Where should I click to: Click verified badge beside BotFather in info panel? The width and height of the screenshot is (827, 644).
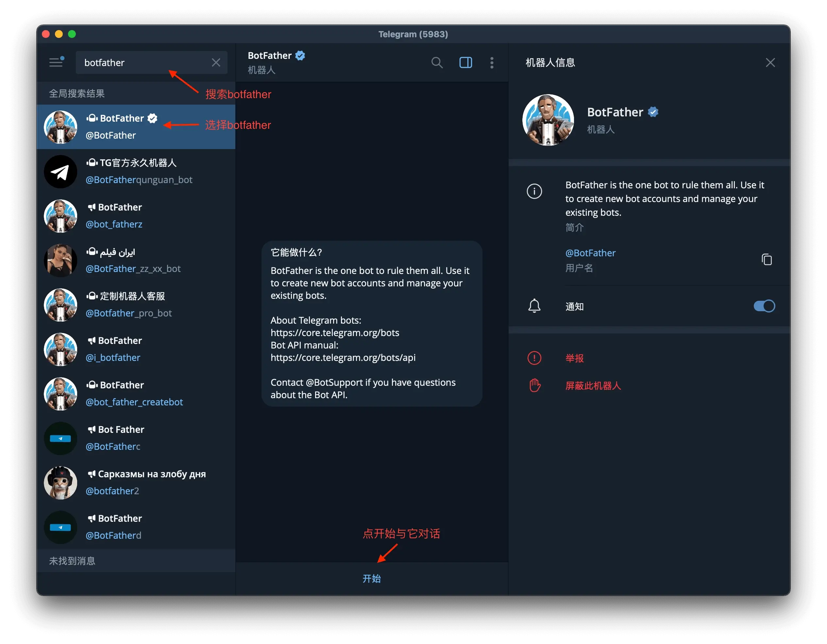pyautogui.click(x=653, y=112)
